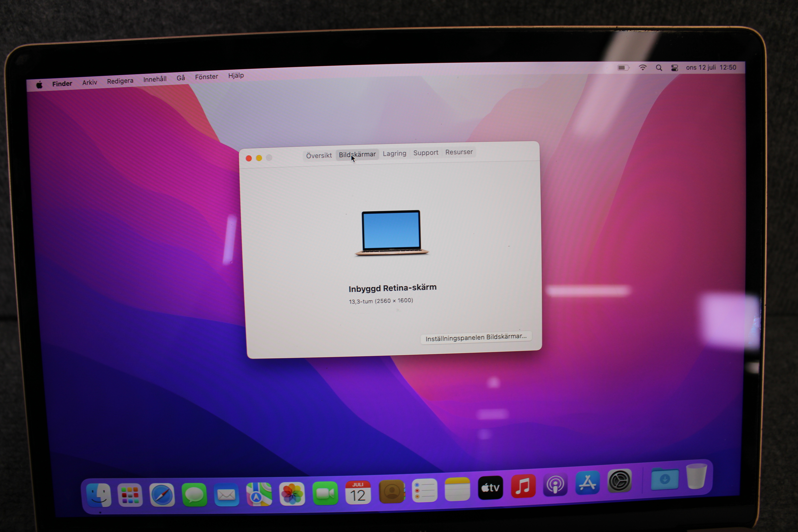
Task: Click the Spotlight search magnifier
Action: [659, 68]
